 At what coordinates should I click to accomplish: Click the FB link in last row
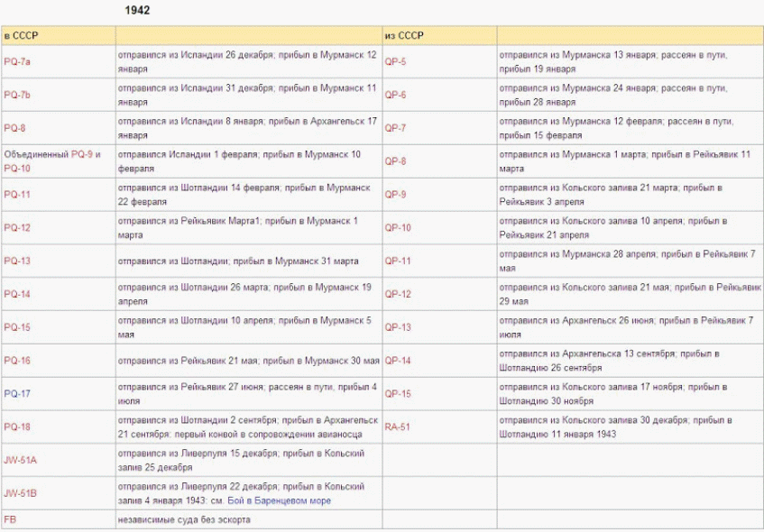9,520
